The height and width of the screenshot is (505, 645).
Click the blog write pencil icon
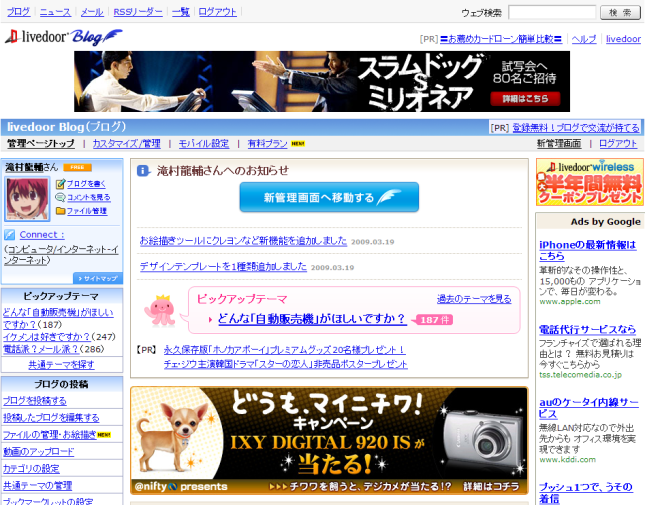(x=60, y=184)
